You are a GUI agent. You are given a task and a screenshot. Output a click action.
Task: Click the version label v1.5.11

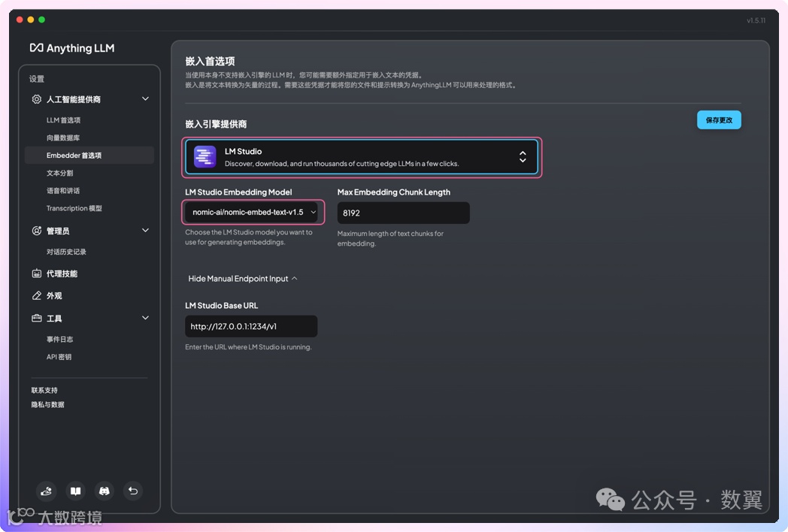tap(756, 20)
